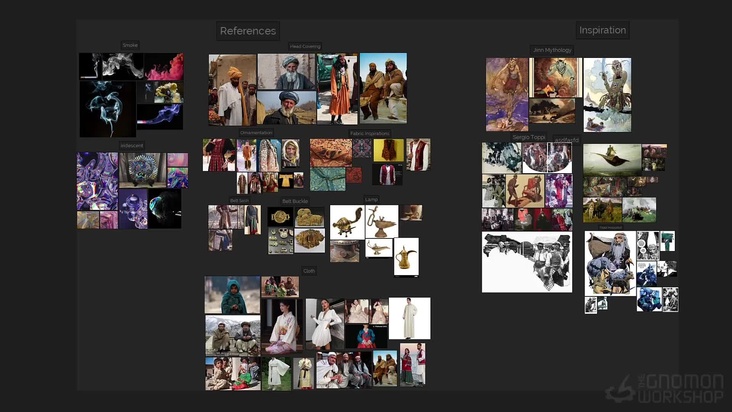Screen dimensions: 732x412
Task: Select the man in orange robe photo
Action: tap(337, 89)
